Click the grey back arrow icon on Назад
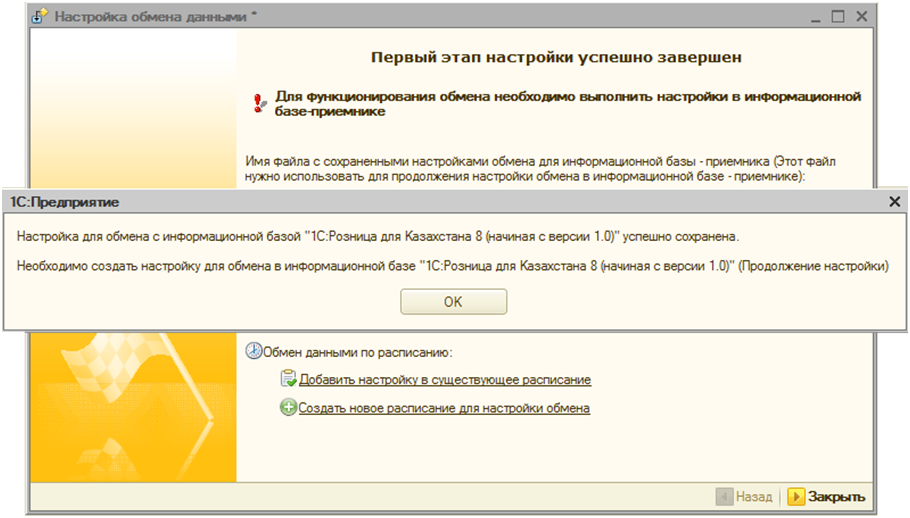Viewport: 910px width, 518px height. [x=724, y=496]
